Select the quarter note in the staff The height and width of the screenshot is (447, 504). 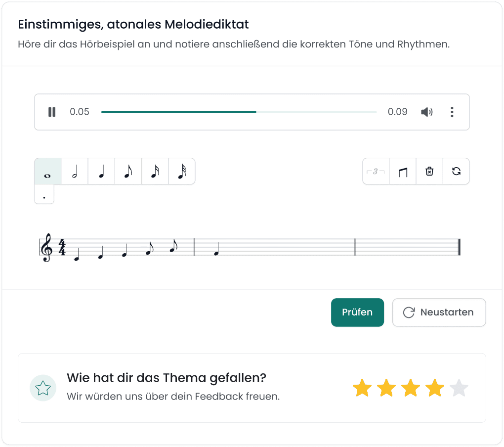click(x=216, y=253)
